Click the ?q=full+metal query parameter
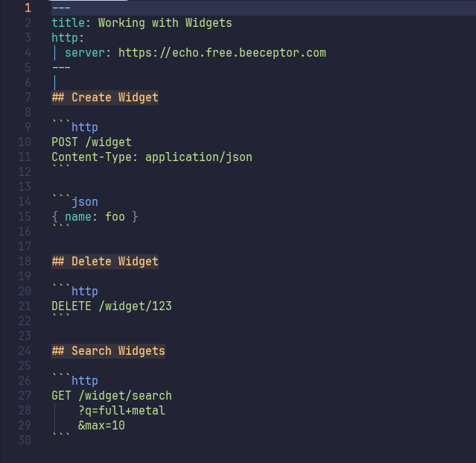476x463 pixels. pyautogui.click(x=121, y=411)
